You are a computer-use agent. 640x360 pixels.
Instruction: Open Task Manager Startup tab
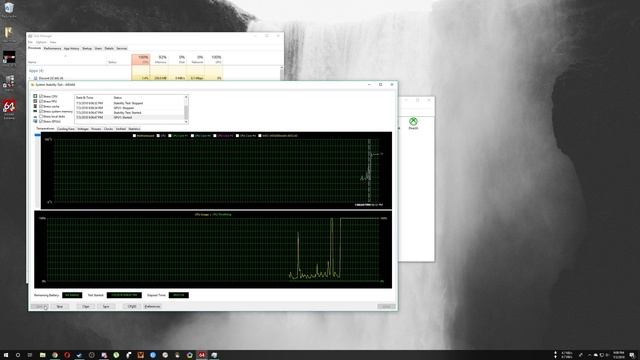click(x=87, y=48)
